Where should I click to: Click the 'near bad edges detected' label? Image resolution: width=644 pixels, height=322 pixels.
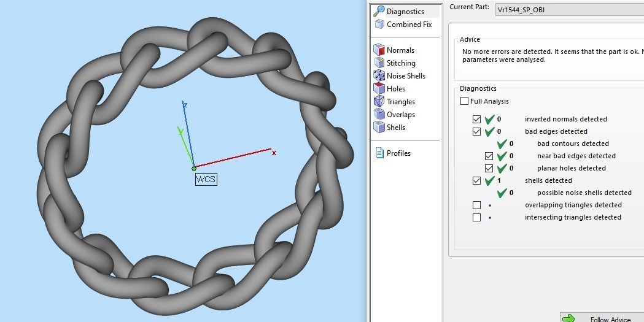click(x=576, y=156)
